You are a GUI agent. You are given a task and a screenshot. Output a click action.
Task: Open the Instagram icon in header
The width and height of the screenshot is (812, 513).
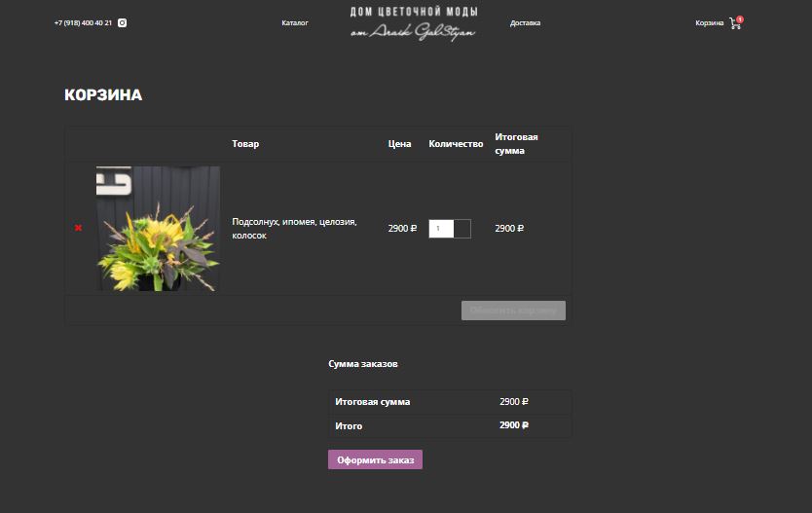coord(123,22)
